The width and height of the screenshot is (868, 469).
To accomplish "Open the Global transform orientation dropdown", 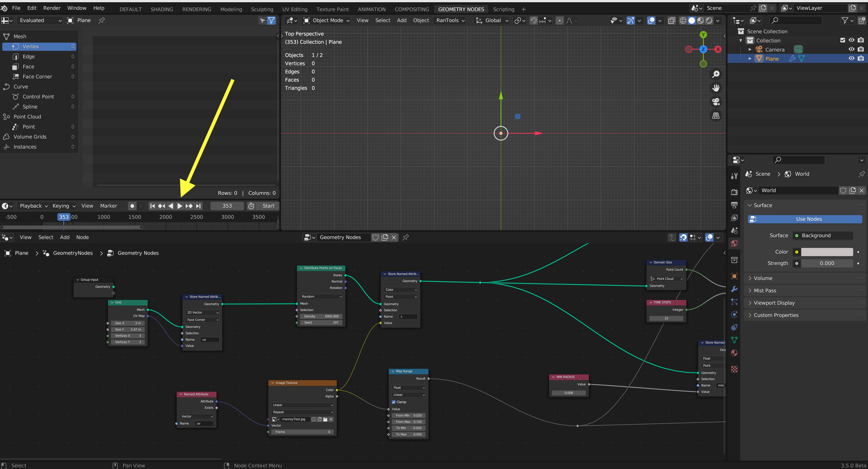I will coord(492,20).
